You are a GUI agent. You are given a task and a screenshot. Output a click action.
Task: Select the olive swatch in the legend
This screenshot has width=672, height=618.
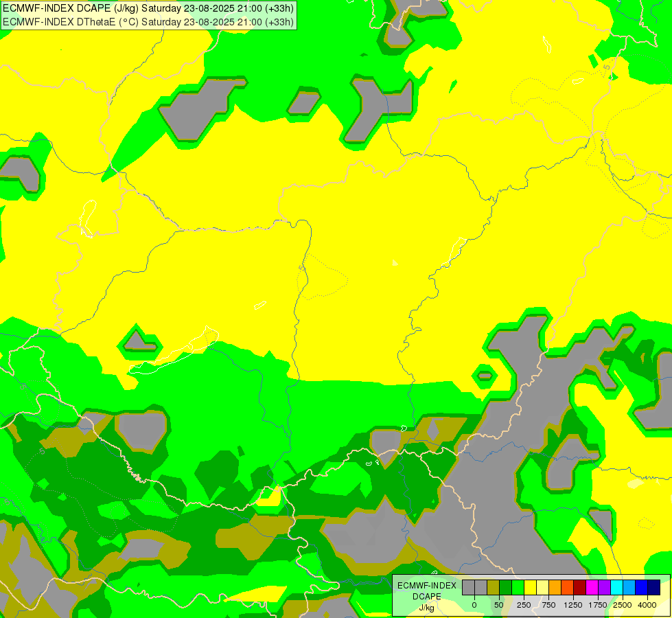494,587
